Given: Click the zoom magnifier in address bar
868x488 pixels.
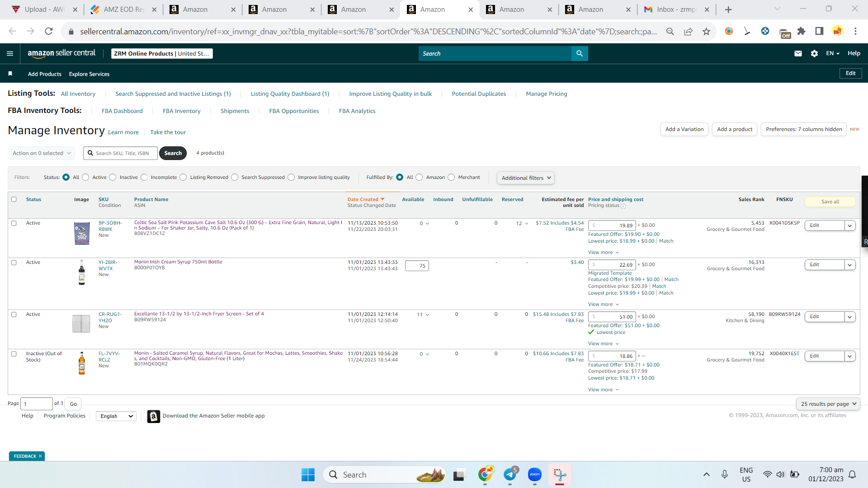Looking at the screenshot, I should pos(670,31).
